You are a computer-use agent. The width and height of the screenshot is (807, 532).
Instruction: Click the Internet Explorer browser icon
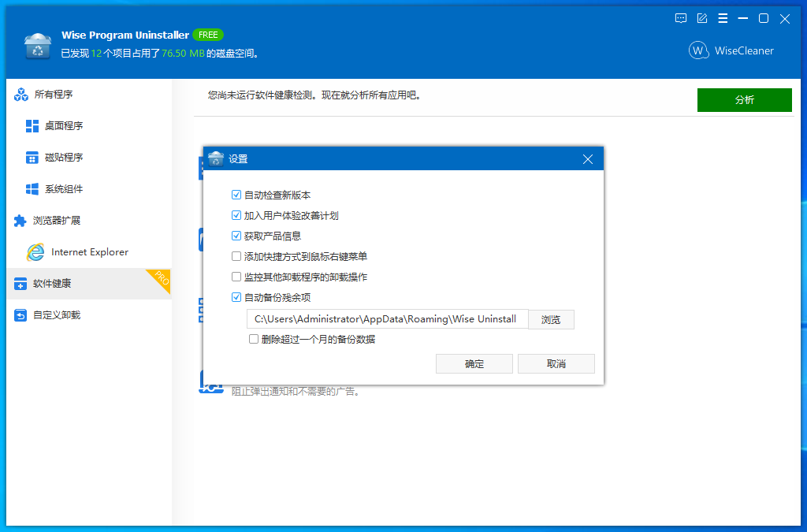[35, 251]
